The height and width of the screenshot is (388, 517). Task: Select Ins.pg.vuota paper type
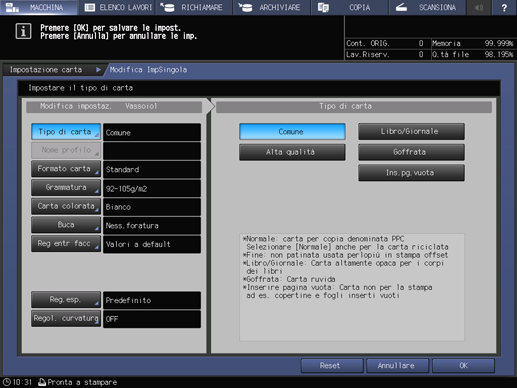411,173
